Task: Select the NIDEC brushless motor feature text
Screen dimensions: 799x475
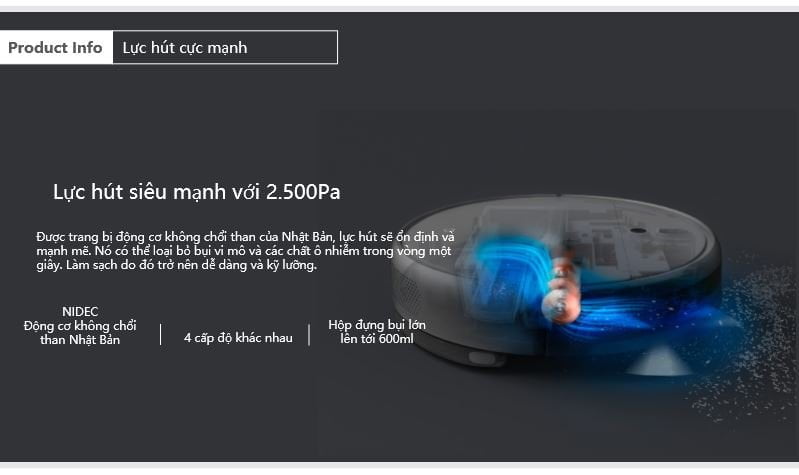Action: point(80,326)
